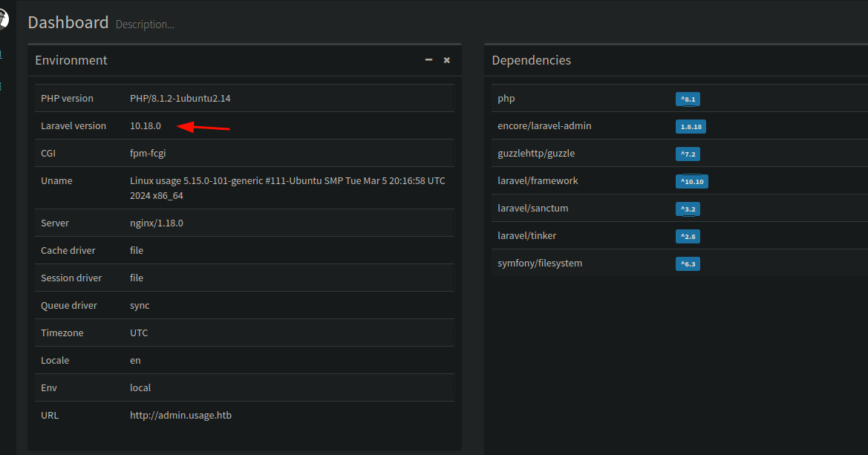Image resolution: width=868 pixels, height=455 pixels.
Task: Select the nginx/1.18.0 value
Action: (157, 223)
